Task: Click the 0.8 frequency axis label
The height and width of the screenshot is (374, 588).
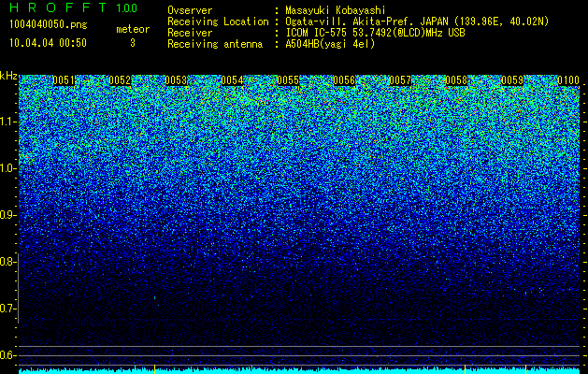Action: coord(8,262)
